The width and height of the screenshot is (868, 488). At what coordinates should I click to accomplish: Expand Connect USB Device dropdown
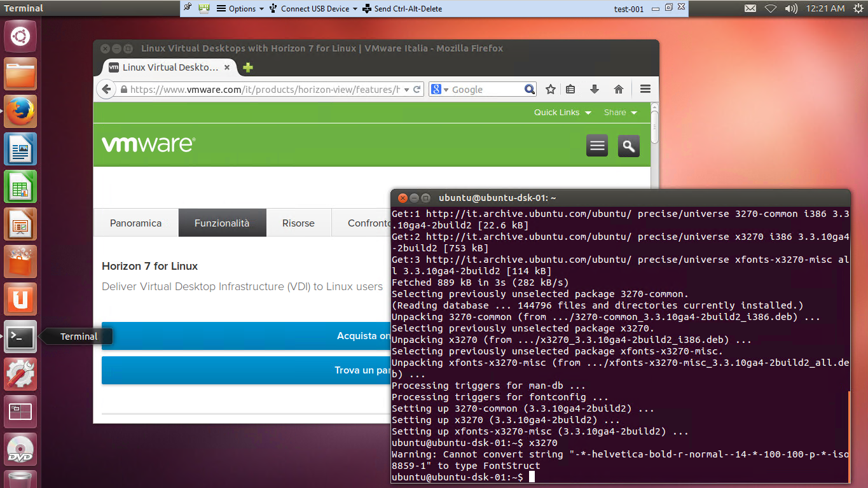click(313, 8)
